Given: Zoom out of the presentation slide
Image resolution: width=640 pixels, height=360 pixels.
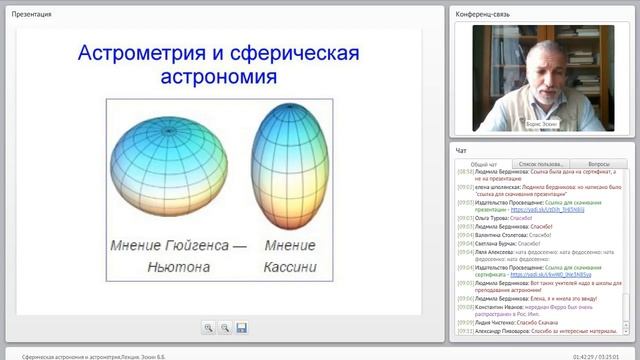Looking at the screenshot, I should [x=225, y=328].
